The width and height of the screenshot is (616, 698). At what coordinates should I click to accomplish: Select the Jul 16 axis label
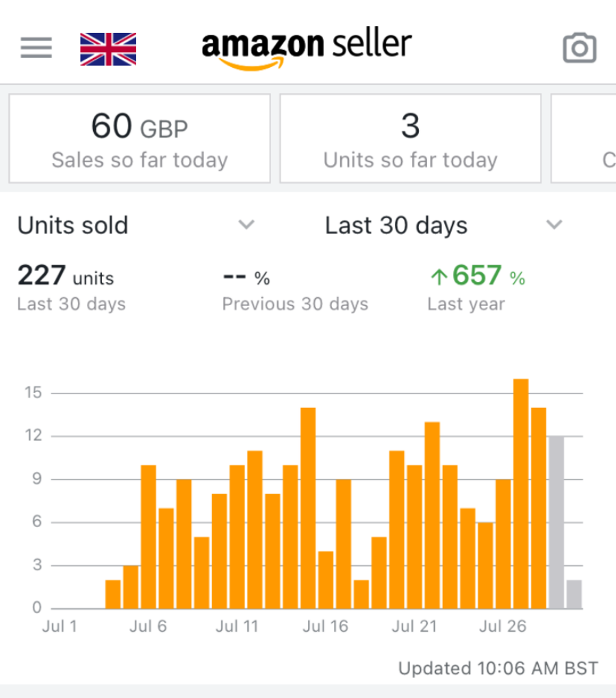[325, 626]
